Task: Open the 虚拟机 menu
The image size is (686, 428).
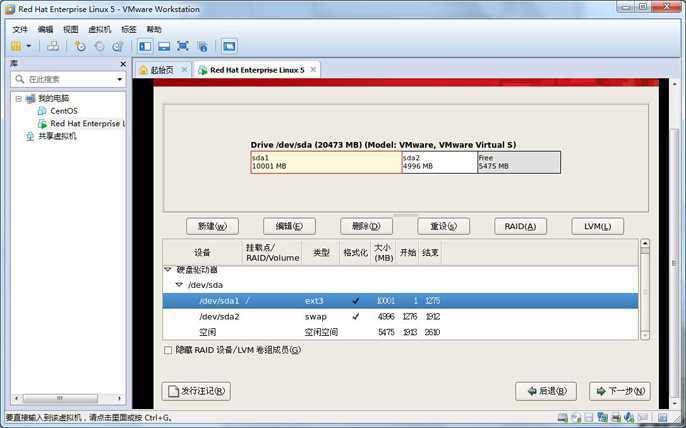Action: [x=100, y=29]
